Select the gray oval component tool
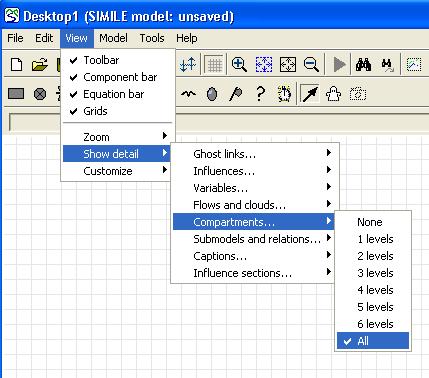Viewport: 429px width, 378px height. (x=212, y=94)
